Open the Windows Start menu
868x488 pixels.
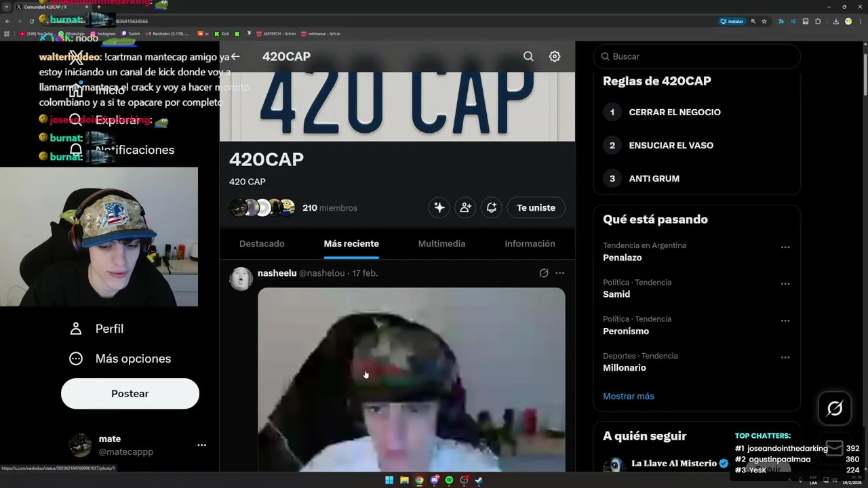(x=389, y=481)
